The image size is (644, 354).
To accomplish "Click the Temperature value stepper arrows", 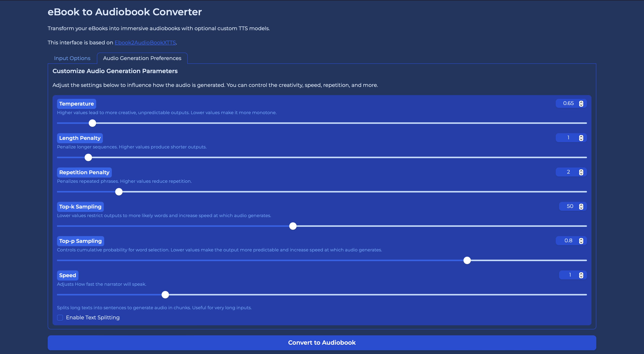I will tap(581, 104).
